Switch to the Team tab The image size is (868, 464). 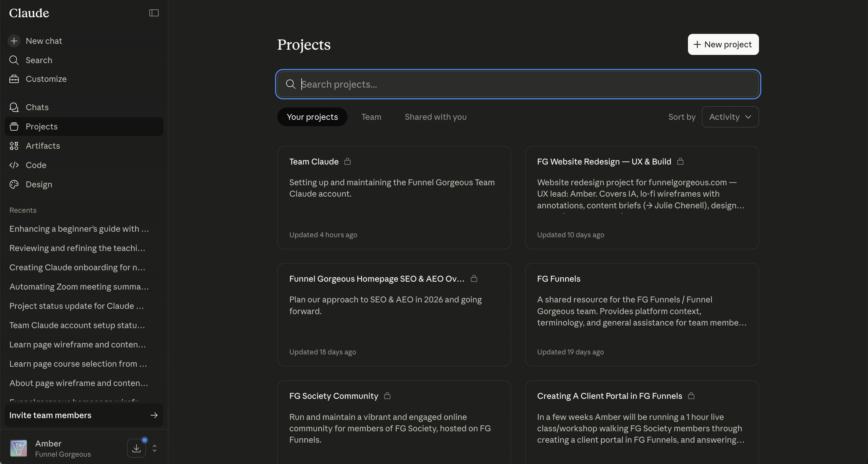tap(371, 117)
